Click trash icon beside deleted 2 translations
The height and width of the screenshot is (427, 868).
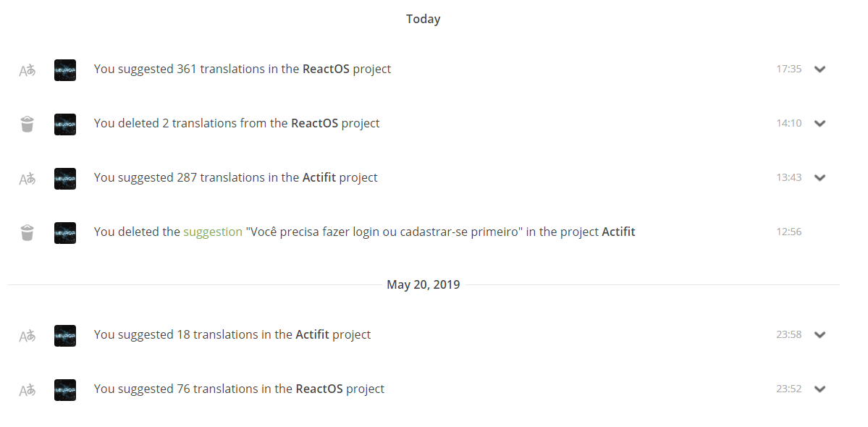tap(27, 124)
